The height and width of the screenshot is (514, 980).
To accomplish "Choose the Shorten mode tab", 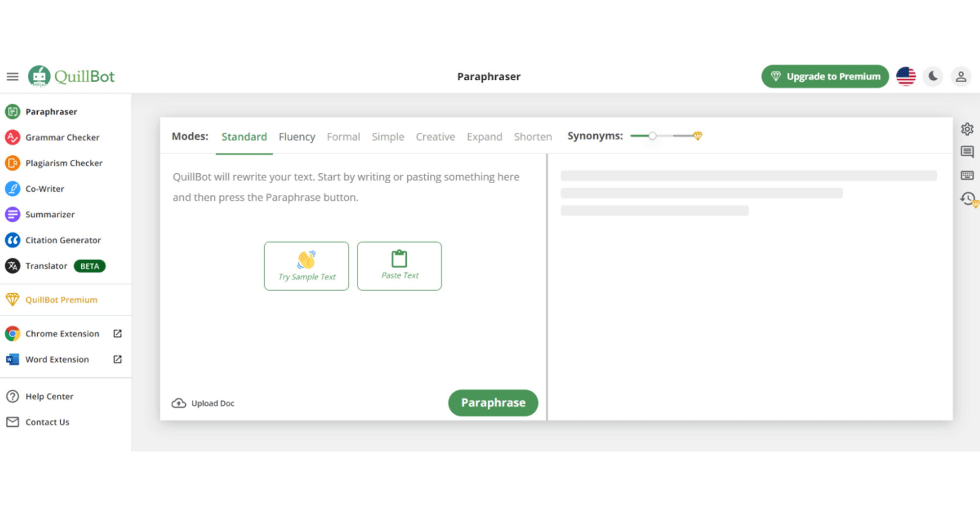I will click(533, 137).
